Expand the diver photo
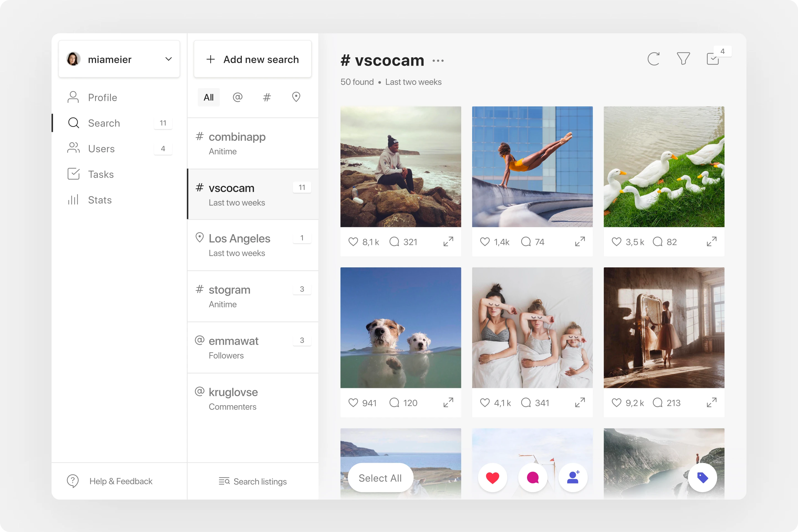Image resolution: width=798 pixels, height=532 pixels. pyautogui.click(x=580, y=242)
